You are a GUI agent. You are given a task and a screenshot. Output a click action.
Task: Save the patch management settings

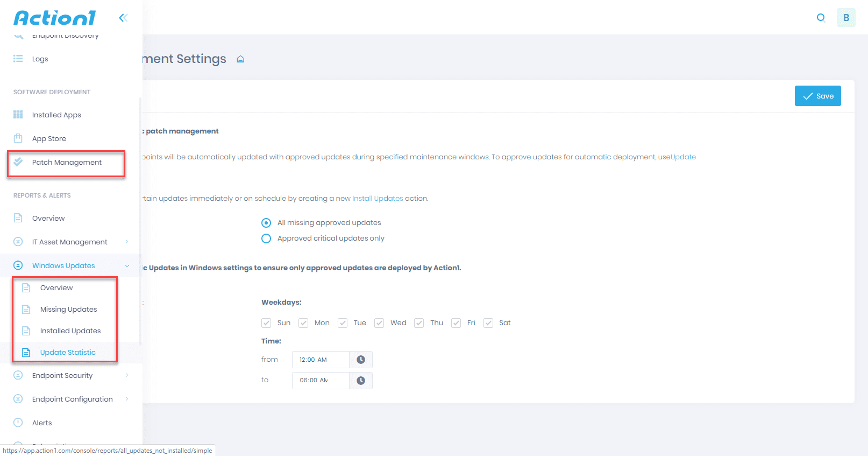point(818,96)
